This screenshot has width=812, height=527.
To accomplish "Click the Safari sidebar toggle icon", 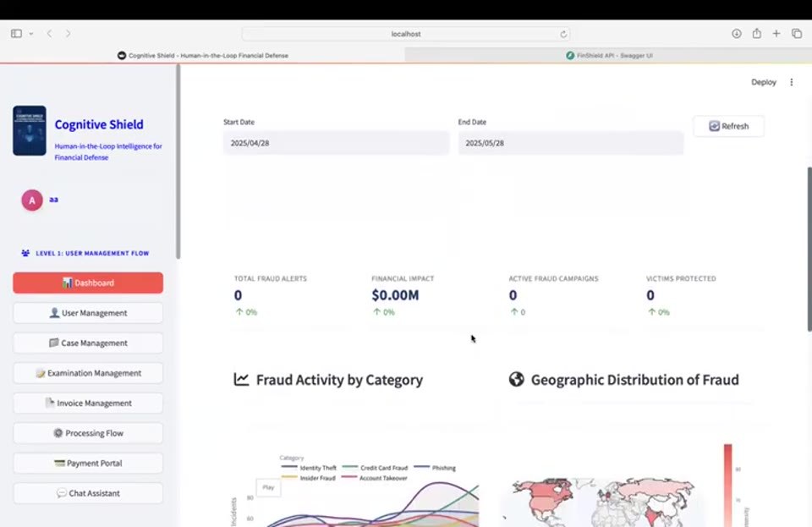I will pos(16,34).
